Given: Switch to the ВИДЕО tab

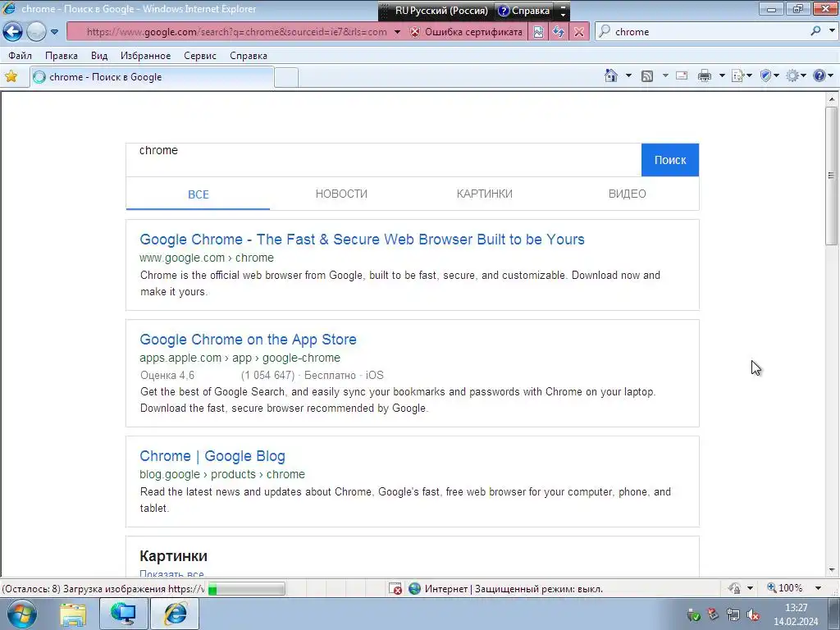Looking at the screenshot, I should [628, 194].
